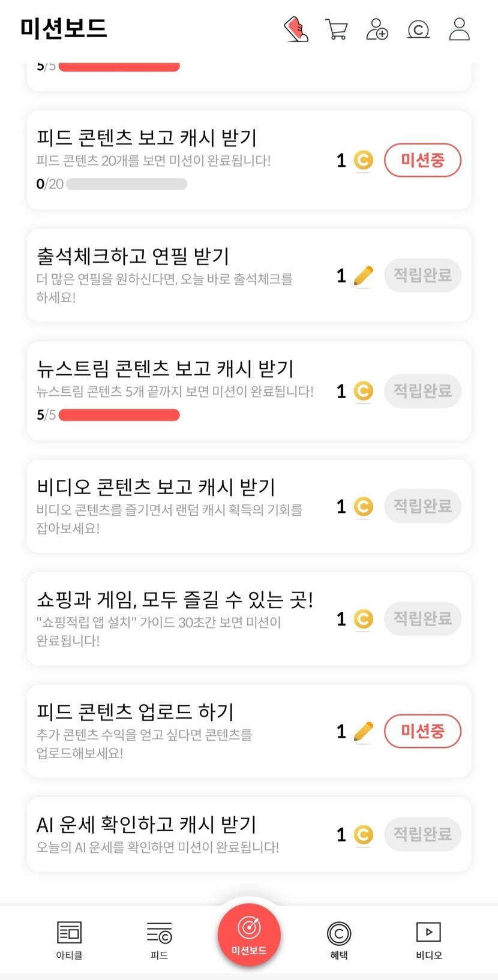Open the 혜택 tab
This screenshot has height=980, width=498.
pyautogui.click(x=339, y=939)
